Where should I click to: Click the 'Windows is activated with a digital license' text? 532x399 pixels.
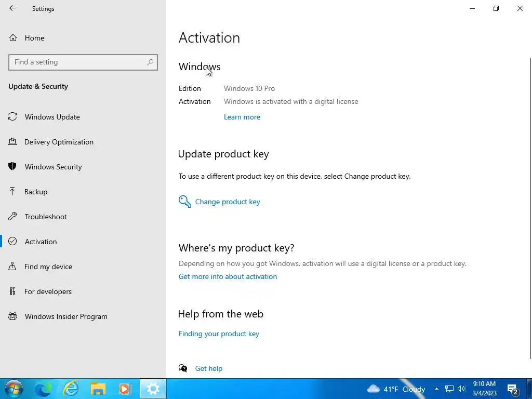pyautogui.click(x=291, y=101)
